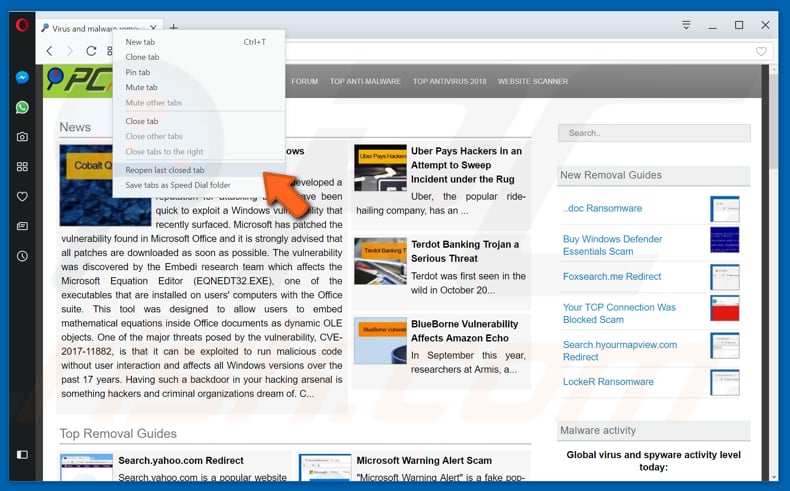This screenshot has width=790, height=491.
Task: Select Reopen last closed tab
Action: [199, 170]
